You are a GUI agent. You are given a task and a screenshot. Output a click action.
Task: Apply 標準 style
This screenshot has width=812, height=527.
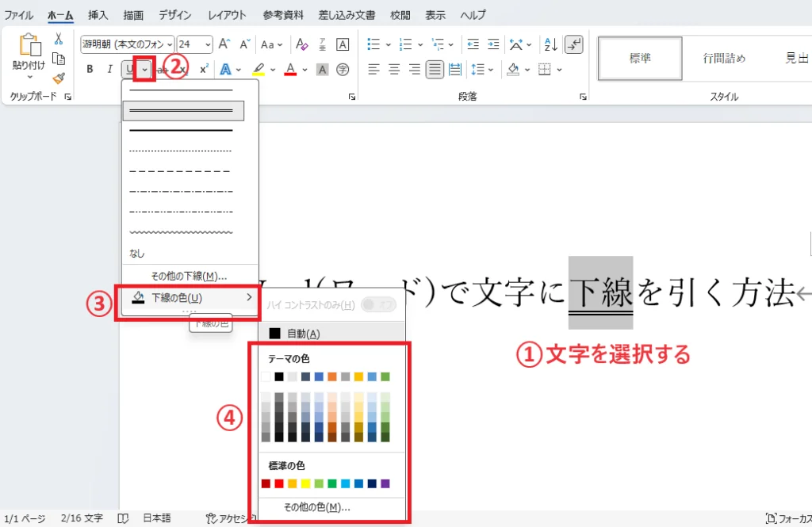(640, 58)
